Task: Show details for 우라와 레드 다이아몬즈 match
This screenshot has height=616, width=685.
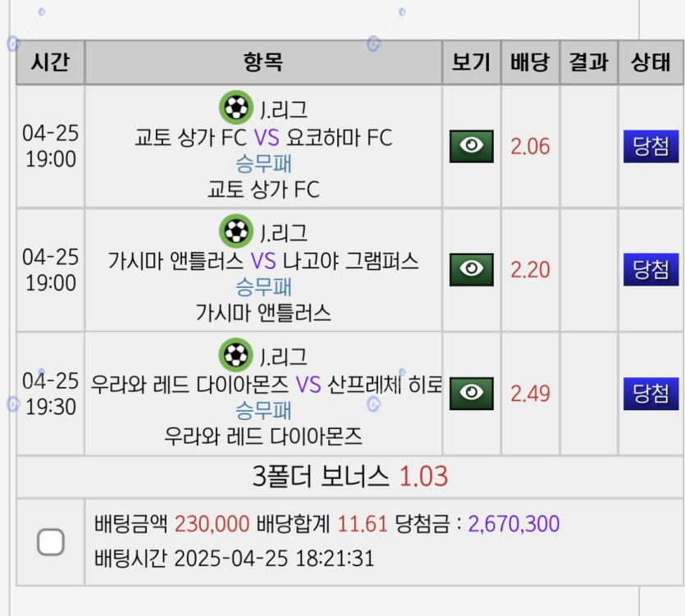Action: [471, 394]
